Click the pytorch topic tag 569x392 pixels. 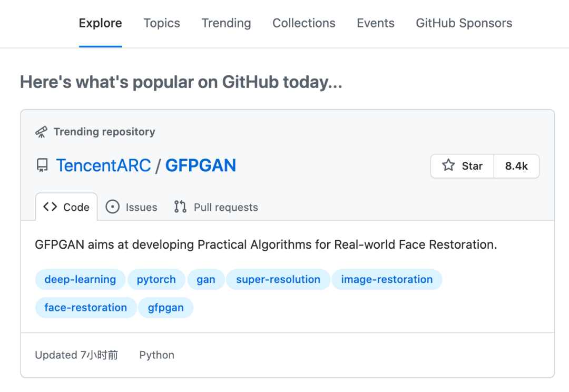pyautogui.click(x=156, y=279)
